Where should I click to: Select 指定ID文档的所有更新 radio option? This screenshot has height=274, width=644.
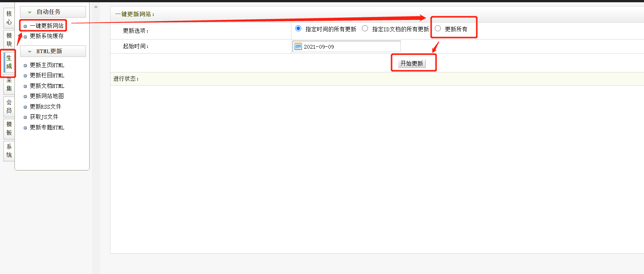click(365, 28)
